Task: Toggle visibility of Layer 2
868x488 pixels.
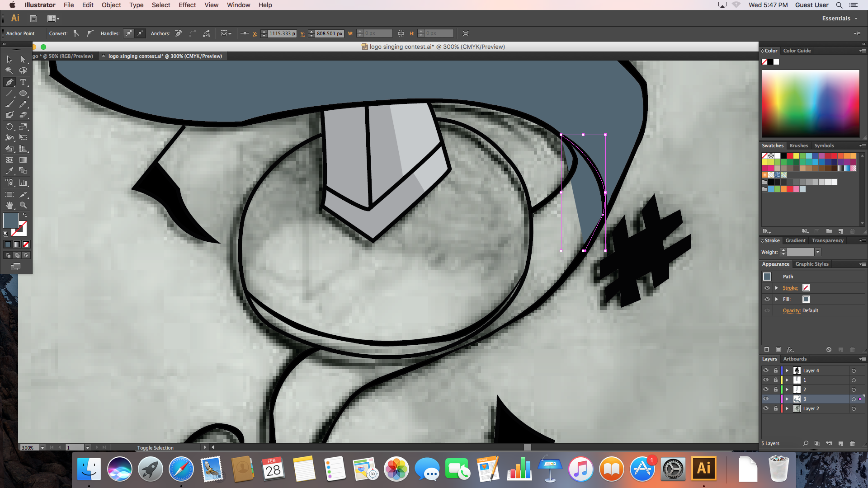Action: point(766,408)
